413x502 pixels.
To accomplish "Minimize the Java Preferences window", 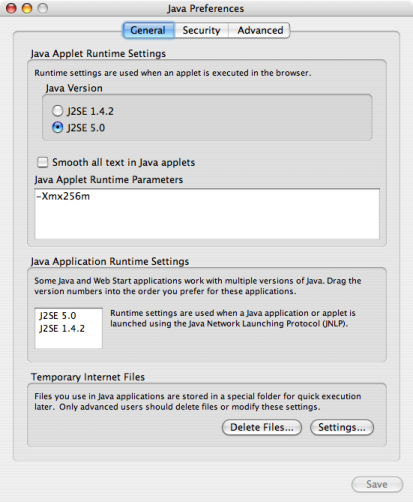I will click(x=27, y=8).
